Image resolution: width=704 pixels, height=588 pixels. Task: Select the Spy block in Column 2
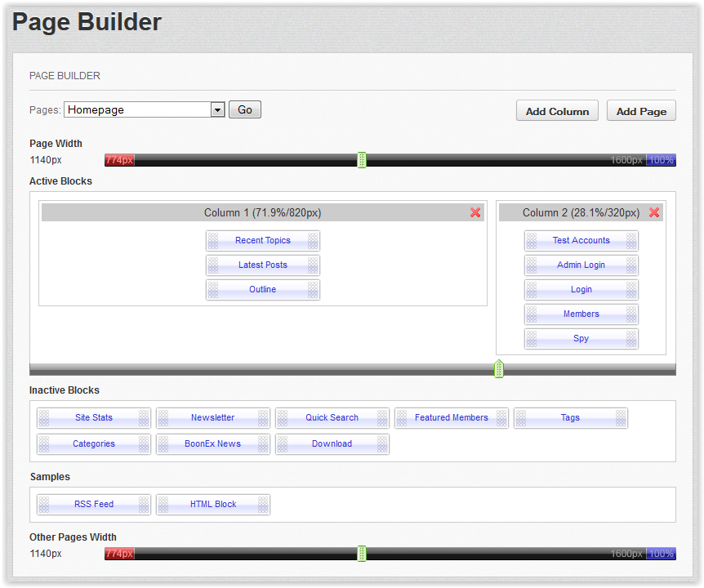click(581, 339)
